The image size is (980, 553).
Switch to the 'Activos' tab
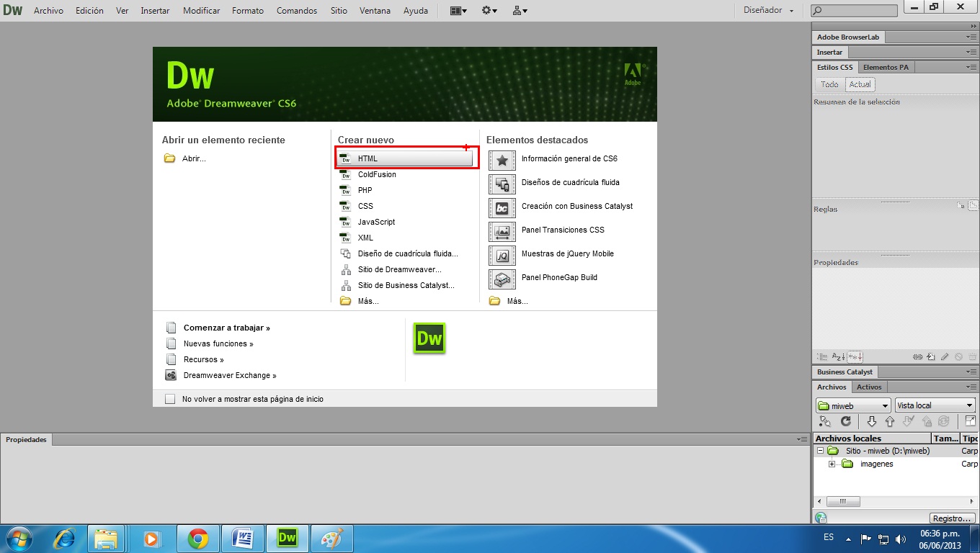click(870, 387)
